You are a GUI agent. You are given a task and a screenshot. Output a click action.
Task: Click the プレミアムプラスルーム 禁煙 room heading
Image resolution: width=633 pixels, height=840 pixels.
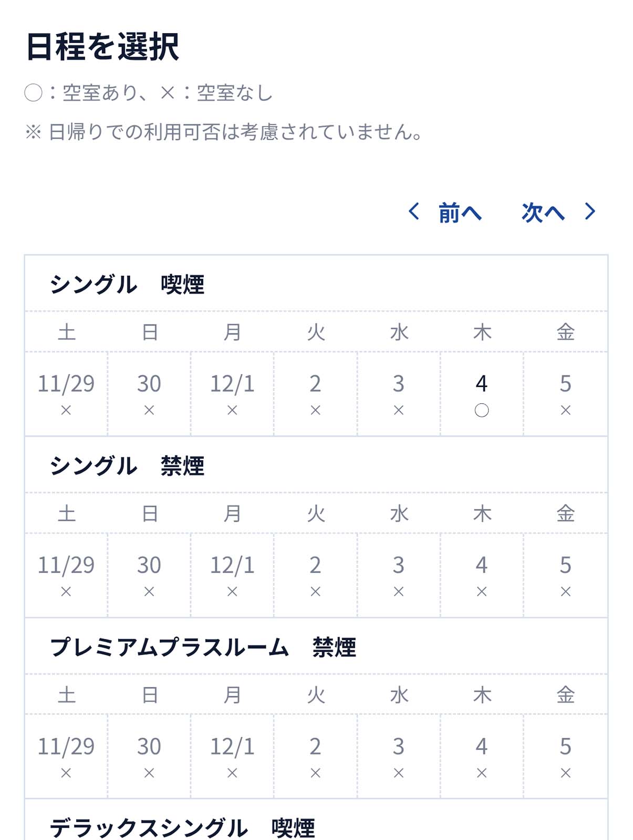coord(203,647)
